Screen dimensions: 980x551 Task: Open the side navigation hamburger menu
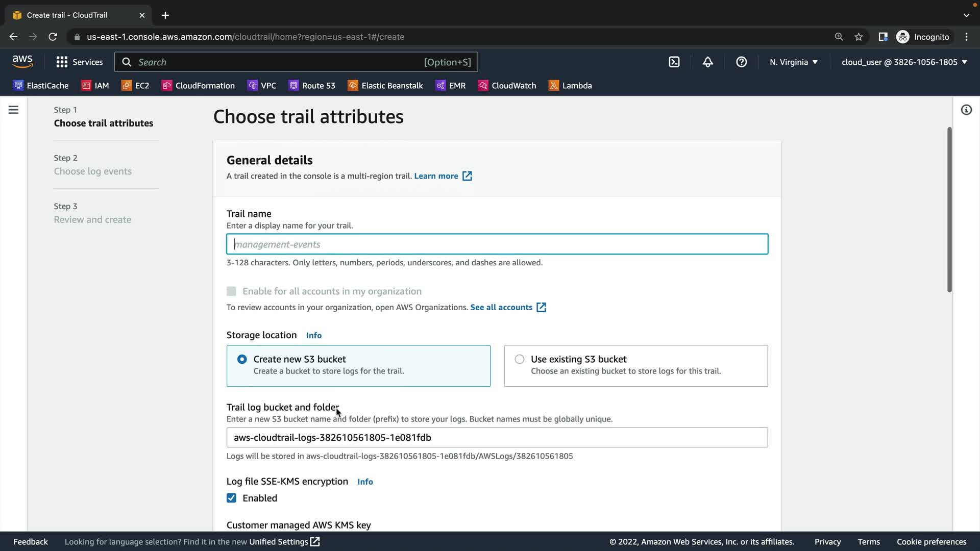tap(14, 110)
